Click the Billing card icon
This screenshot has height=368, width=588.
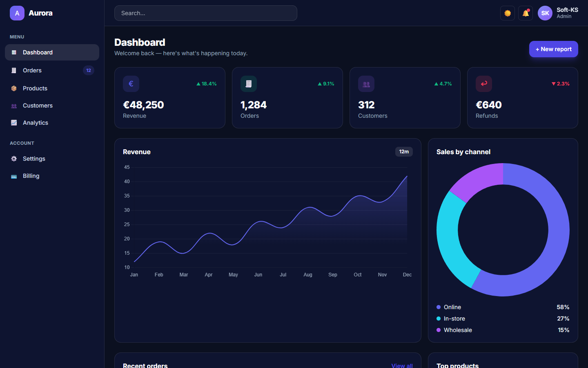click(x=14, y=176)
